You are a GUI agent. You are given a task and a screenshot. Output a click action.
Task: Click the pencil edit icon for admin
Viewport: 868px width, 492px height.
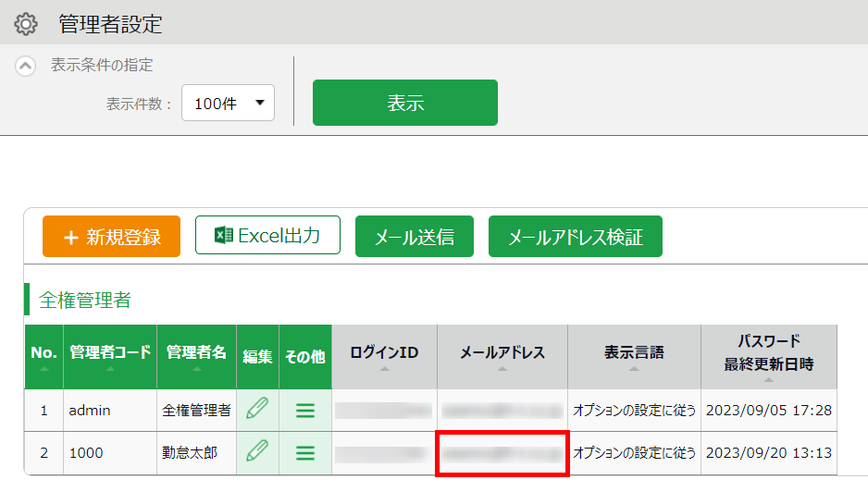257,410
